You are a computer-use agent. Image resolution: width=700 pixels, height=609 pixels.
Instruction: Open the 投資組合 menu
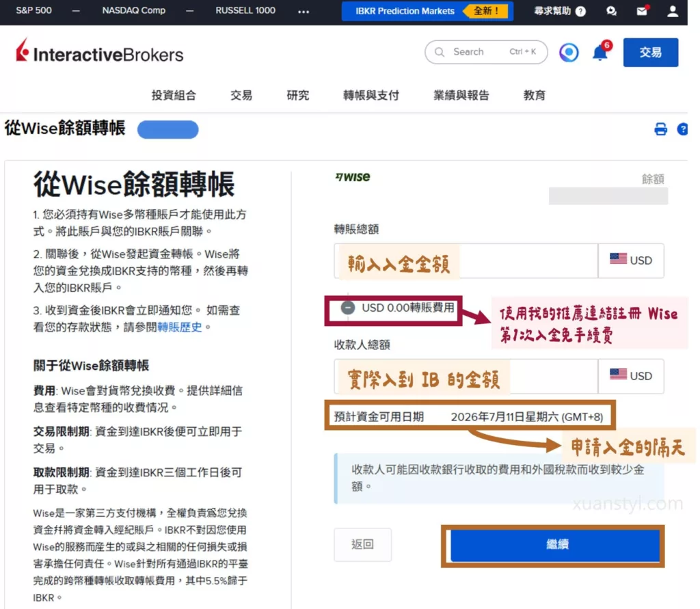[174, 95]
